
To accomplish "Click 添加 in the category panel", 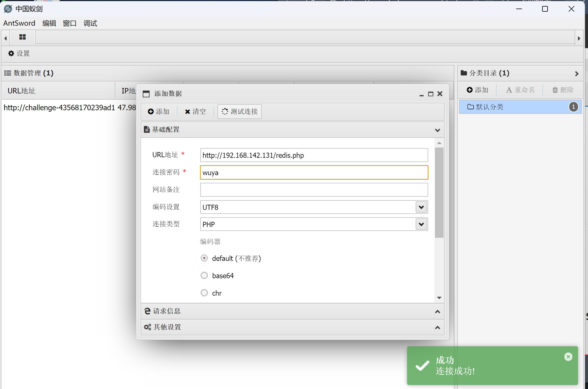I will coord(477,90).
